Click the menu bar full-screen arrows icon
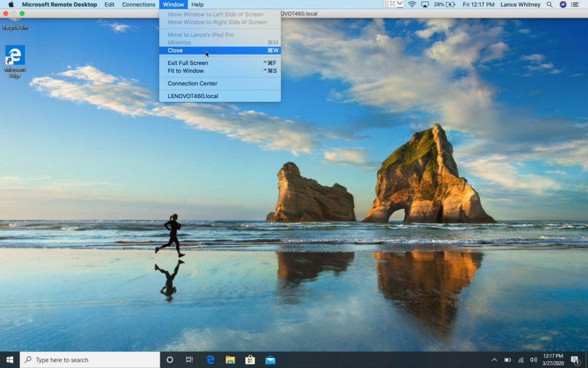This screenshot has width=588, height=368. point(392,4)
